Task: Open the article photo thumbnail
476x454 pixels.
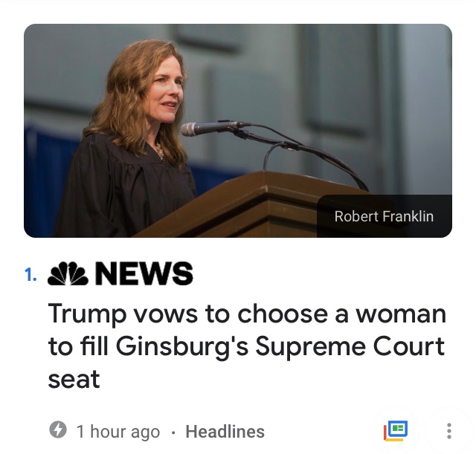Action: [238, 131]
